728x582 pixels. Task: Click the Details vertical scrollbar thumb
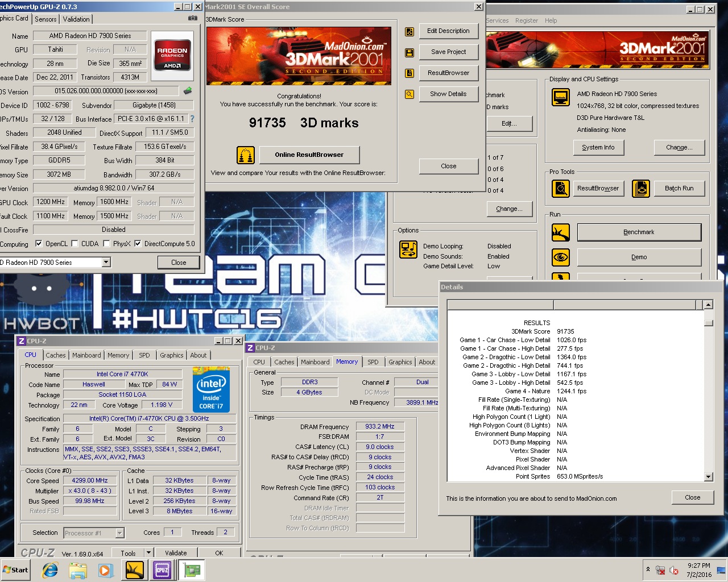pos(708,323)
